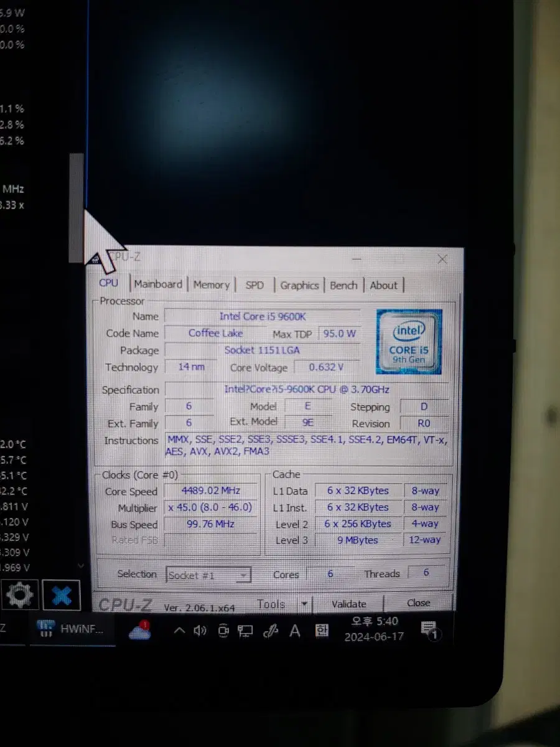Open the Bench tab

(343, 285)
